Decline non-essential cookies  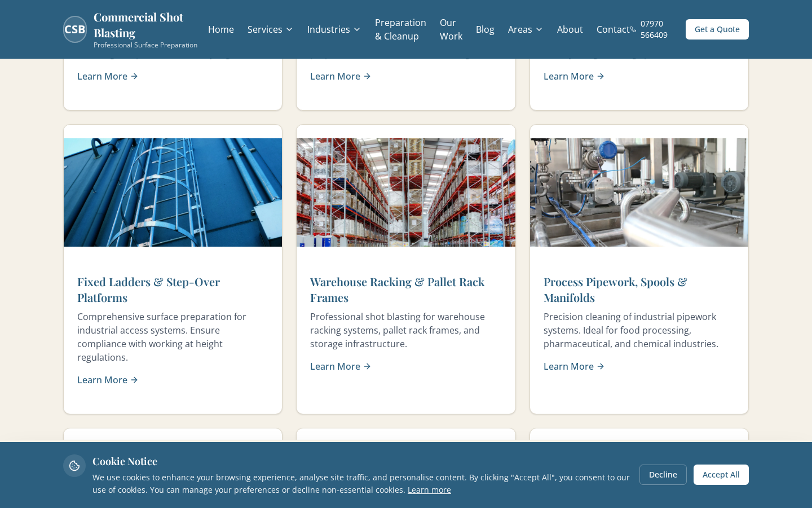663,475
